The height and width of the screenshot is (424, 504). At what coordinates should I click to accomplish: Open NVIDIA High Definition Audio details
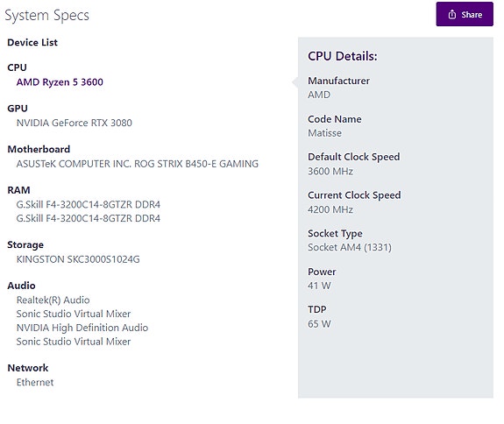point(82,328)
